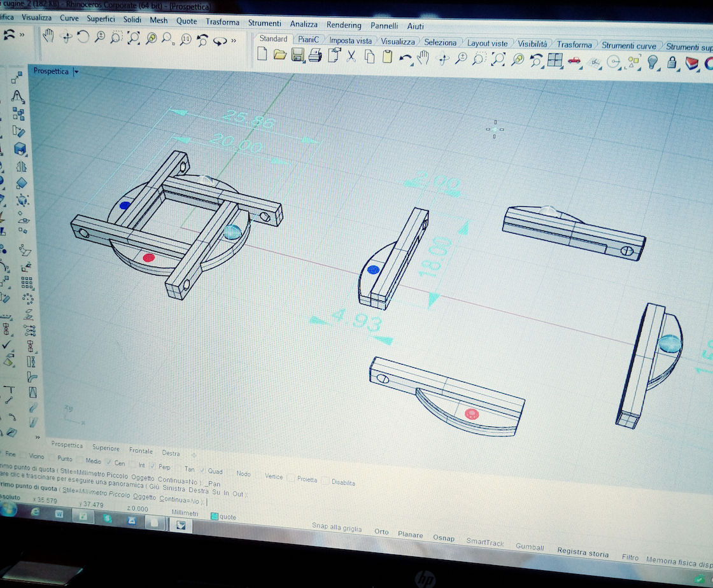The width and height of the screenshot is (713, 588).
Task: Open Millimetri units in status bar
Action: click(x=185, y=512)
